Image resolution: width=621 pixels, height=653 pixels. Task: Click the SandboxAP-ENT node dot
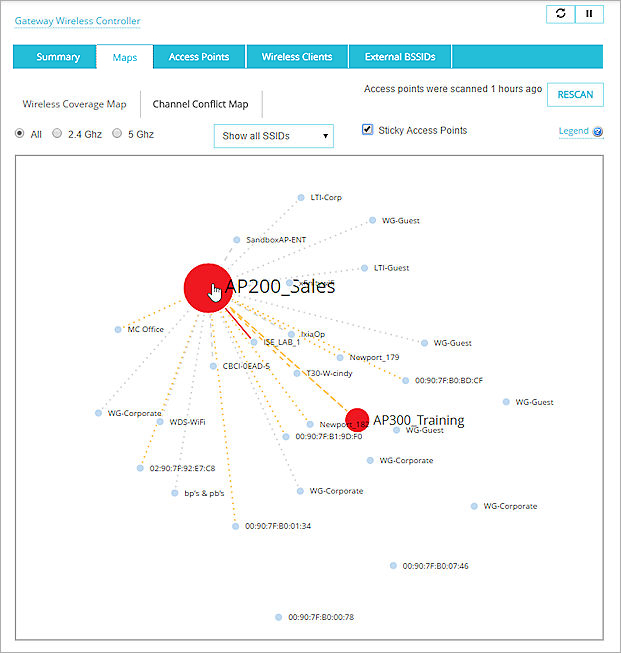[237, 240]
